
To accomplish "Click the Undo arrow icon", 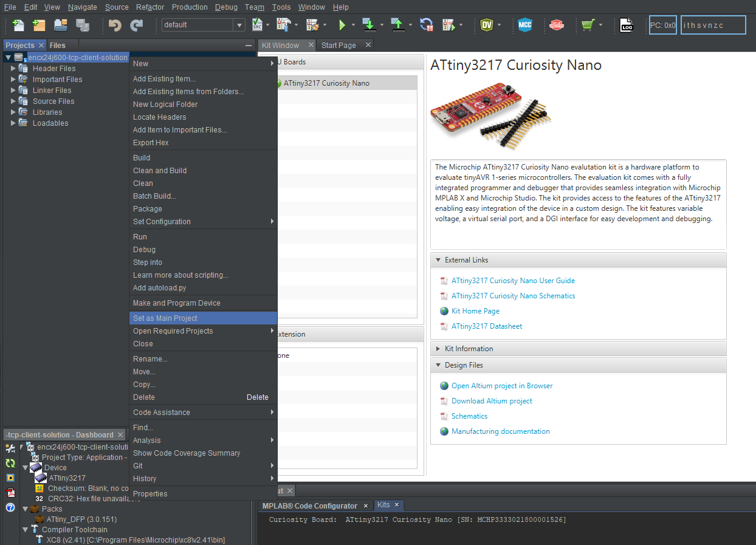I will (x=115, y=25).
